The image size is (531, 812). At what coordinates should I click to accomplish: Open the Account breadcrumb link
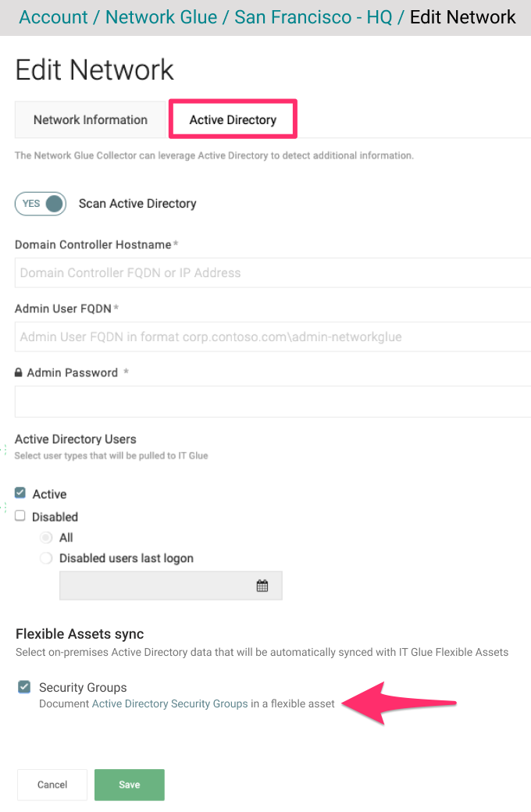coord(53,16)
